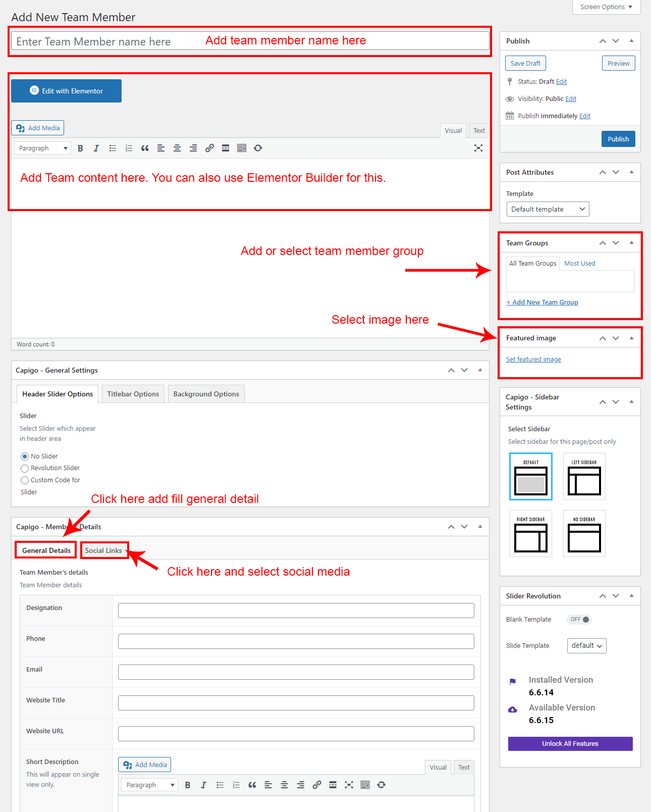
Task: Click the blue Publish button
Action: pyautogui.click(x=618, y=139)
